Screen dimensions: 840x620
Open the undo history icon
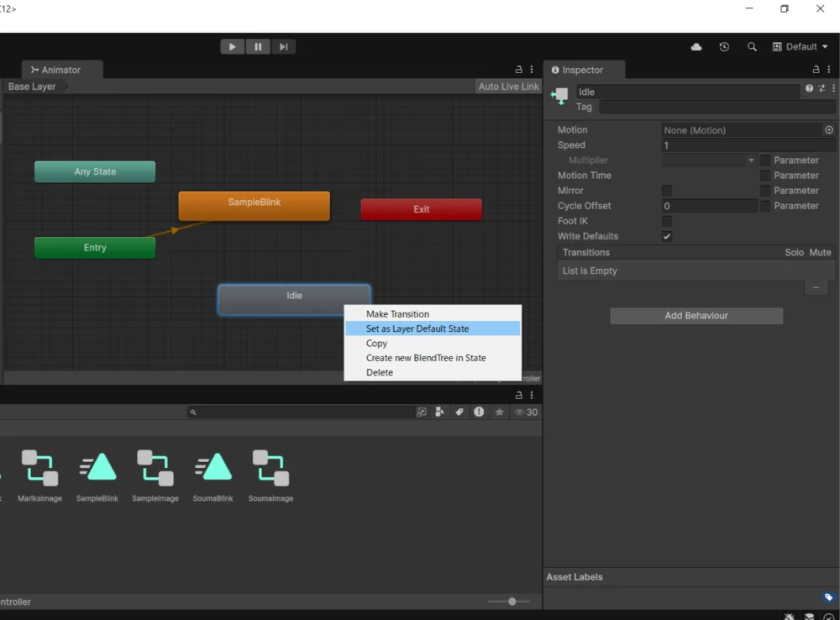pos(724,47)
